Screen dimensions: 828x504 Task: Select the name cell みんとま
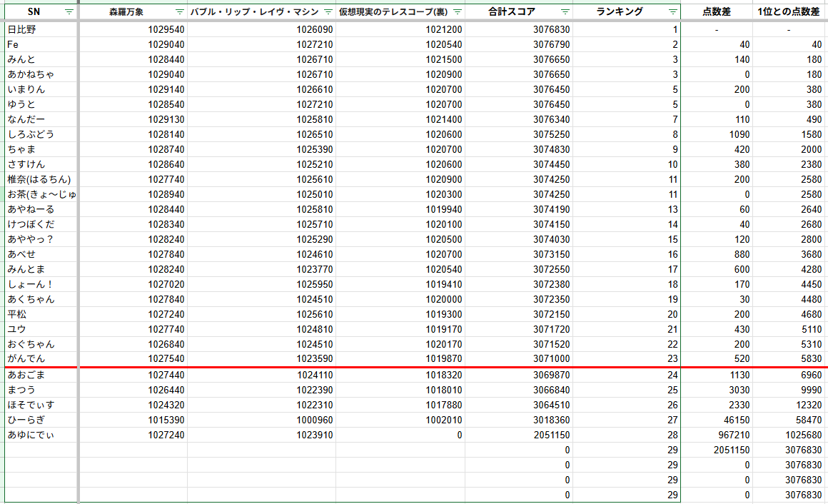41,269
